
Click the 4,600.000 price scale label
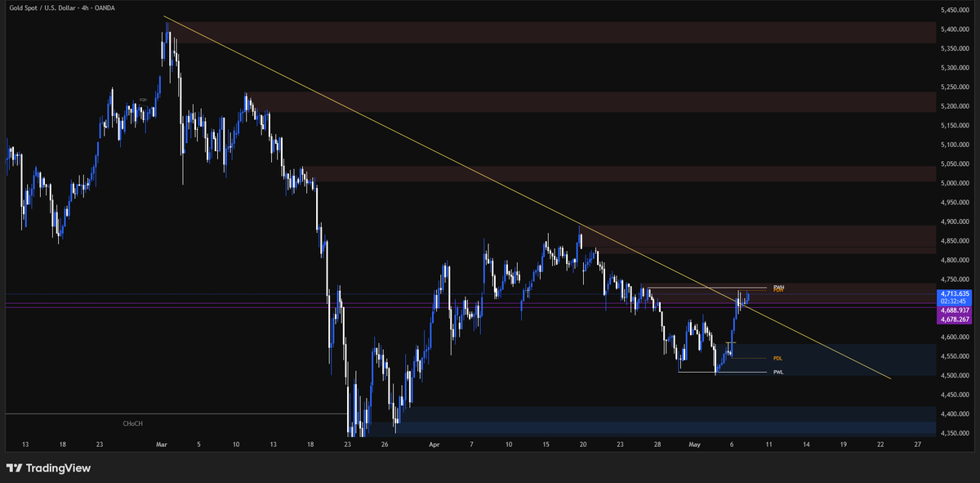point(955,337)
